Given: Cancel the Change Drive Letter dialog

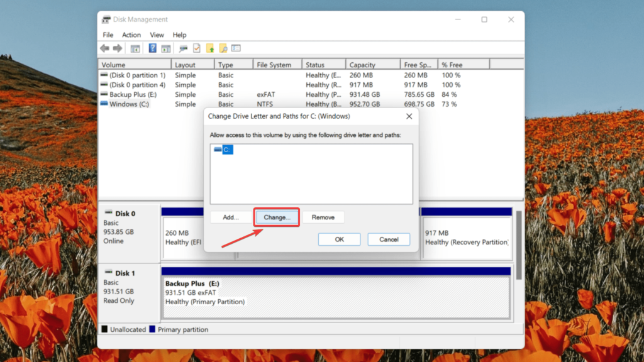Looking at the screenshot, I should tap(389, 239).
